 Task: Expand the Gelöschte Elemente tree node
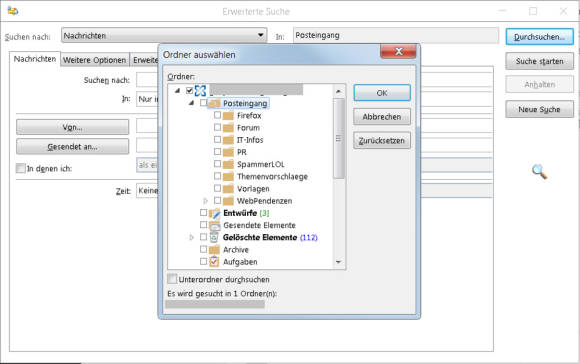coord(192,237)
